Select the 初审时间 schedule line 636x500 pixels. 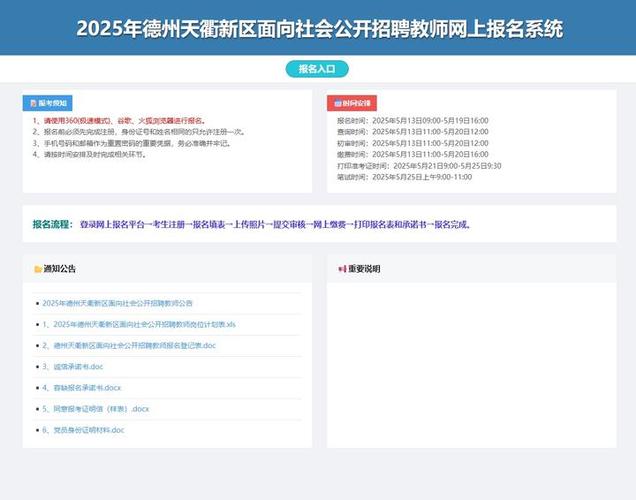(x=413, y=143)
